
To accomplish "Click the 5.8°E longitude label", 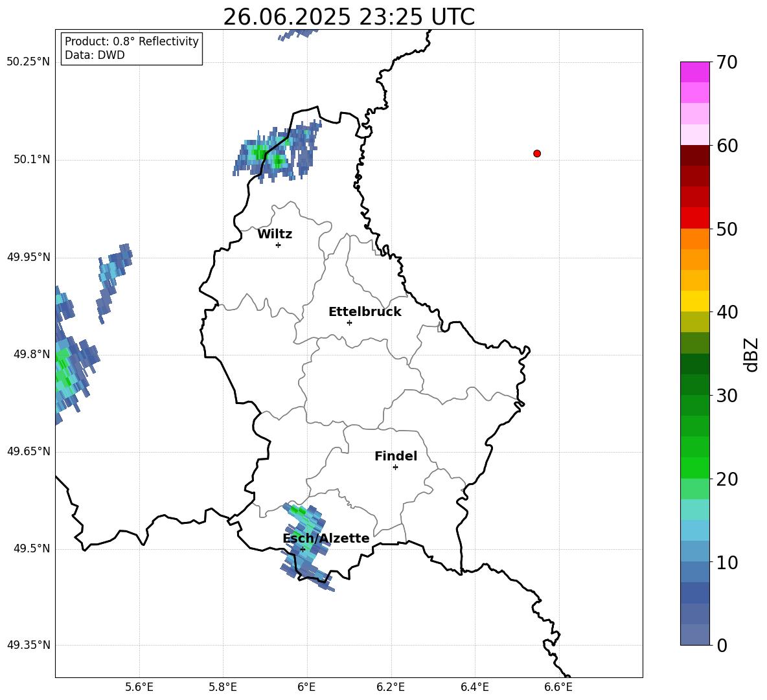I will 223,687.
